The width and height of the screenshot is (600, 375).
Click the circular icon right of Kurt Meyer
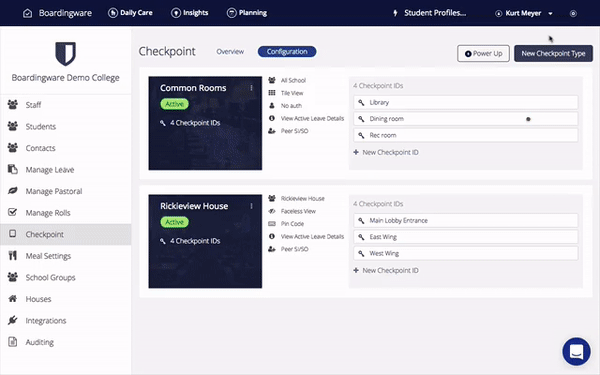coord(573,13)
